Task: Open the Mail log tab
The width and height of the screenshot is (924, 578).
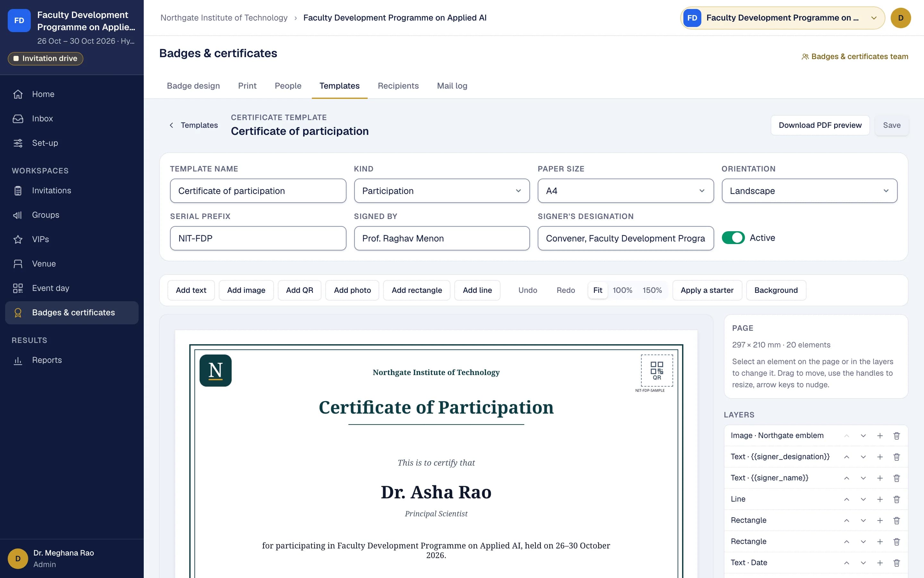Action: point(452,86)
